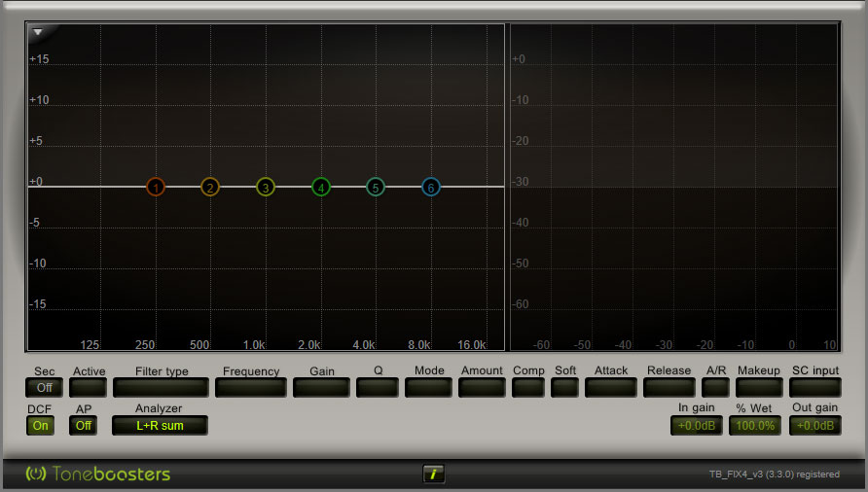868x492 pixels.
Task: Select EQ band node 5
Action: tap(376, 187)
